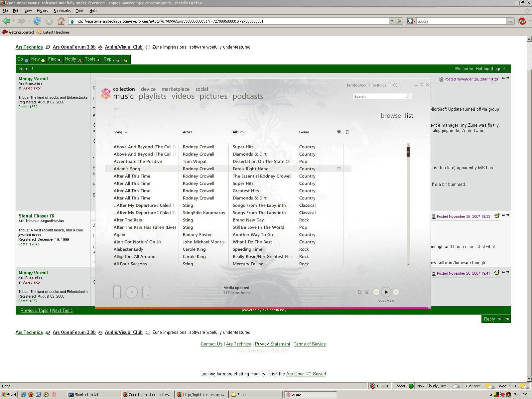Click the disc burn icon in Zune
Screen dimensions: 532x399
click(x=132, y=292)
